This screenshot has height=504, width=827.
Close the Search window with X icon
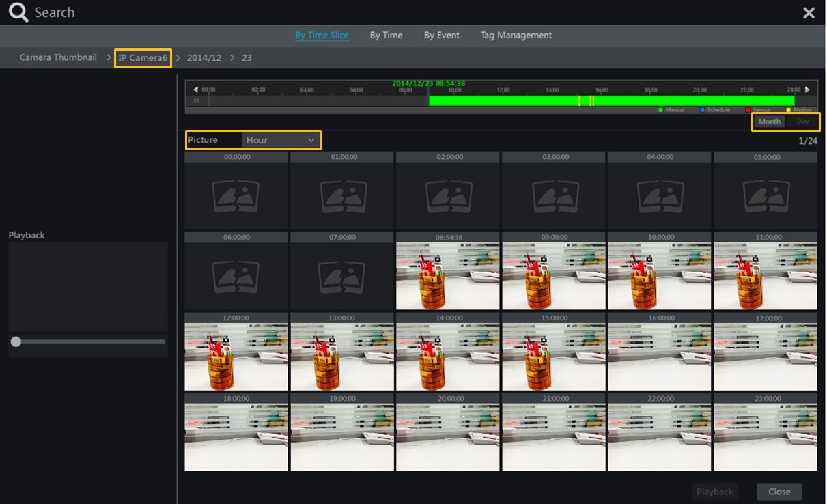(809, 13)
